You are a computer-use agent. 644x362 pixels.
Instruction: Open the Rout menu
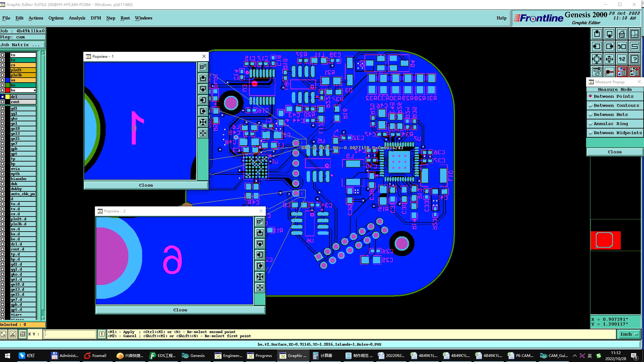(125, 18)
